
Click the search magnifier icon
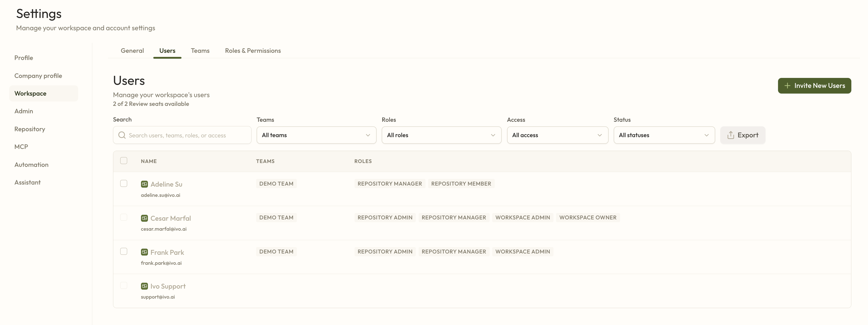click(x=122, y=135)
